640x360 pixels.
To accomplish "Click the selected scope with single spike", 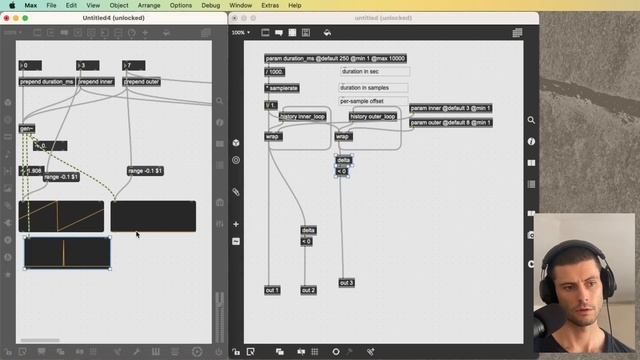I will (67, 253).
